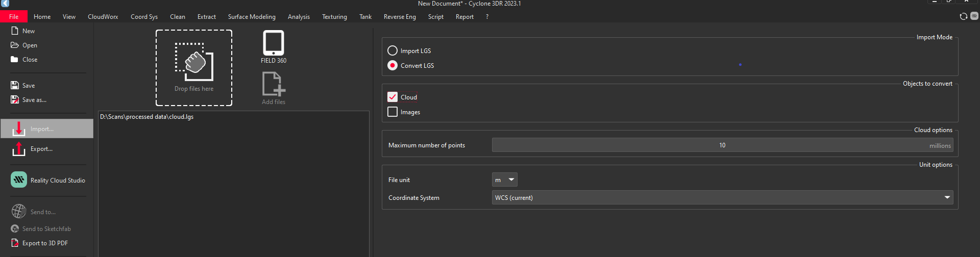Click the Send to globe icon
The image size is (980, 257).
click(x=19, y=211)
